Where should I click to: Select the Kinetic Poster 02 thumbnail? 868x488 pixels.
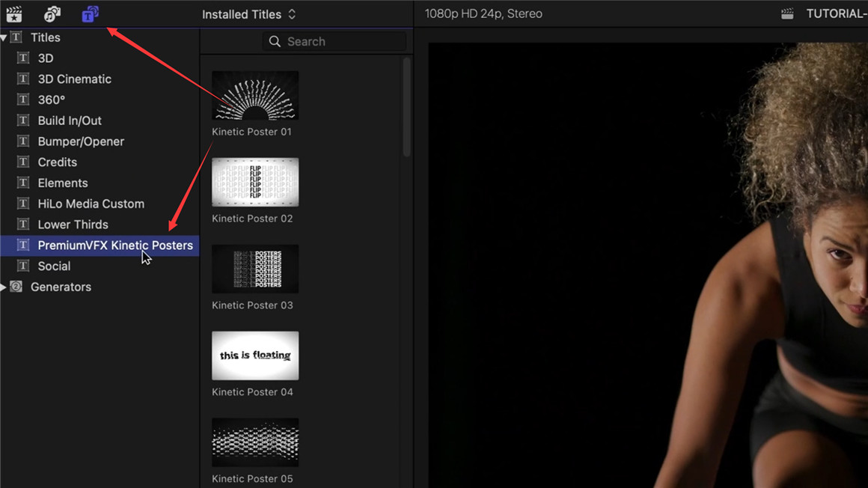click(x=255, y=182)
